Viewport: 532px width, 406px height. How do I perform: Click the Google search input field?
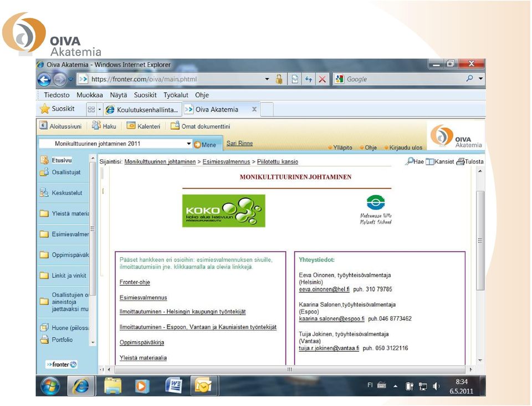tap(404, 79)
